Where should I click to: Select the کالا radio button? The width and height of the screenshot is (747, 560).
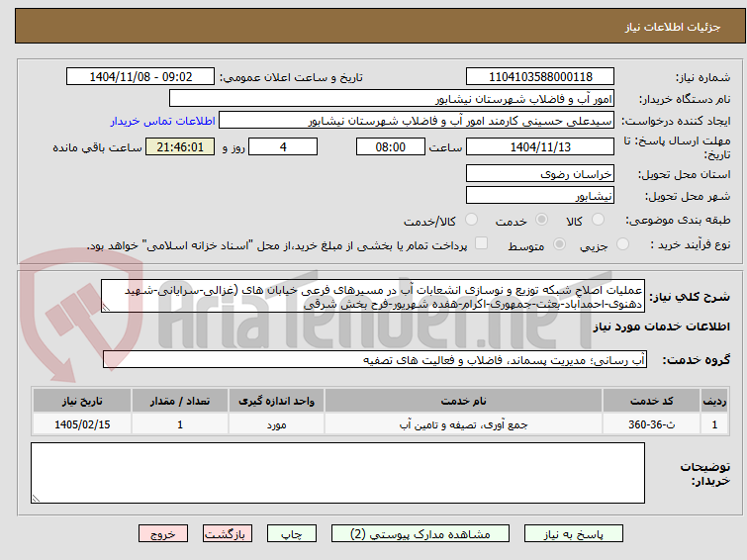point(598,220)
